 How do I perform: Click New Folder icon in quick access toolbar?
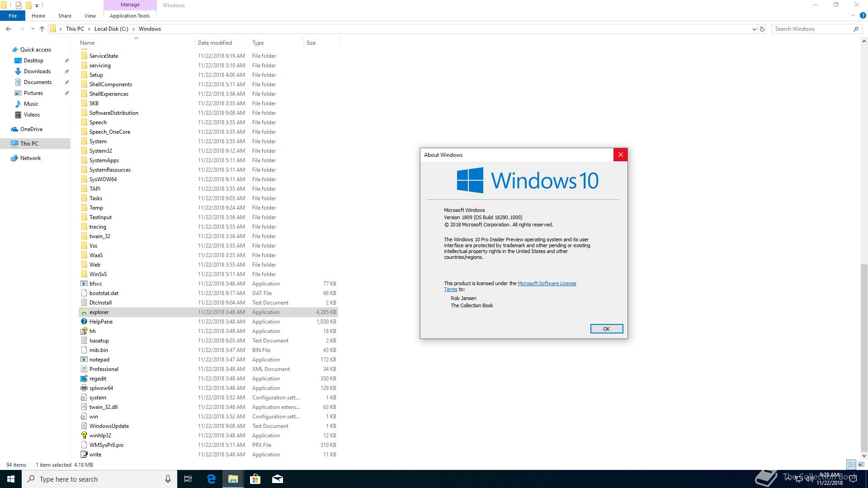click(28, 5)
